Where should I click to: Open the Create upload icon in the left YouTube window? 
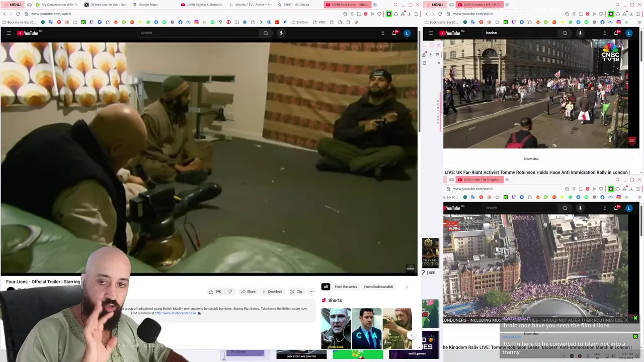[x=382, y=33]
